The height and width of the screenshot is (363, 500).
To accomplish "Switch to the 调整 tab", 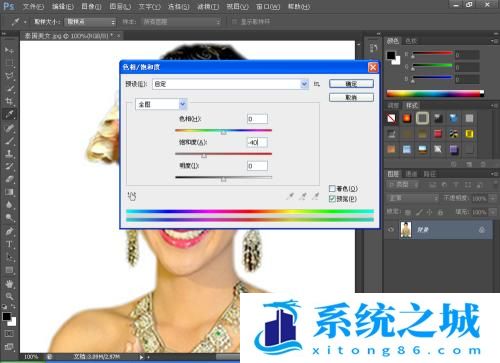I will click(x=393, y=105).
